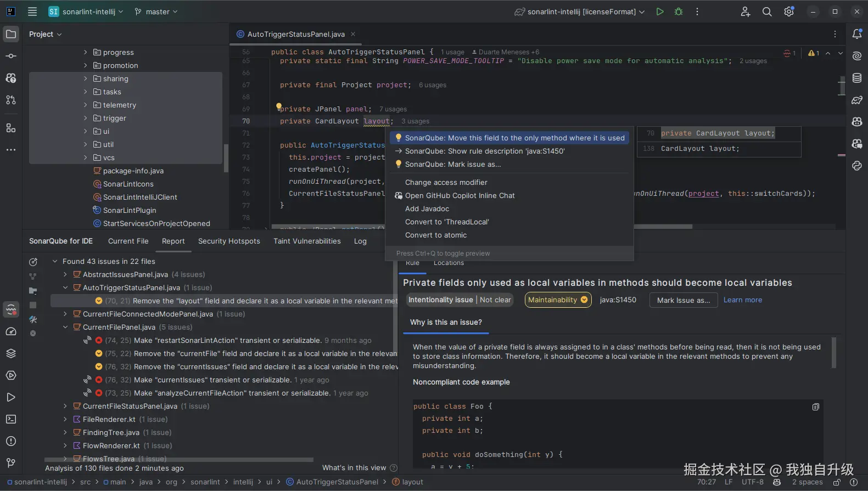Open the Commit tool window
The image size is (868, 491).
[x=11, y=56]
